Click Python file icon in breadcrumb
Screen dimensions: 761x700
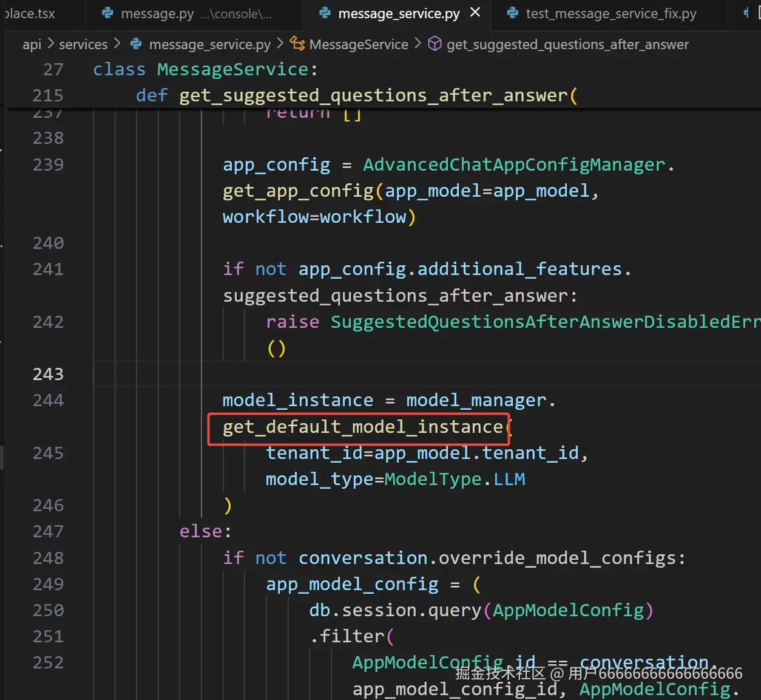(x=137, y=44)
